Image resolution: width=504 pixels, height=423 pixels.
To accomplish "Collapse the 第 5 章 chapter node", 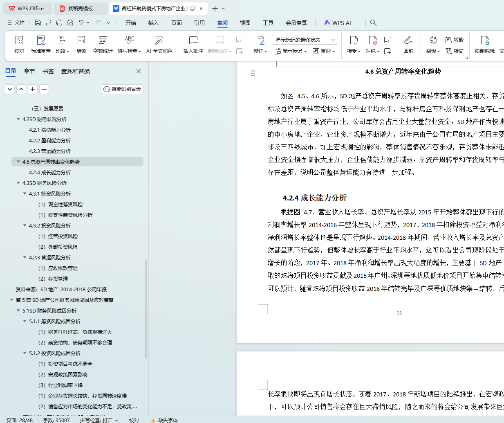I will click(x=11, y=300).
